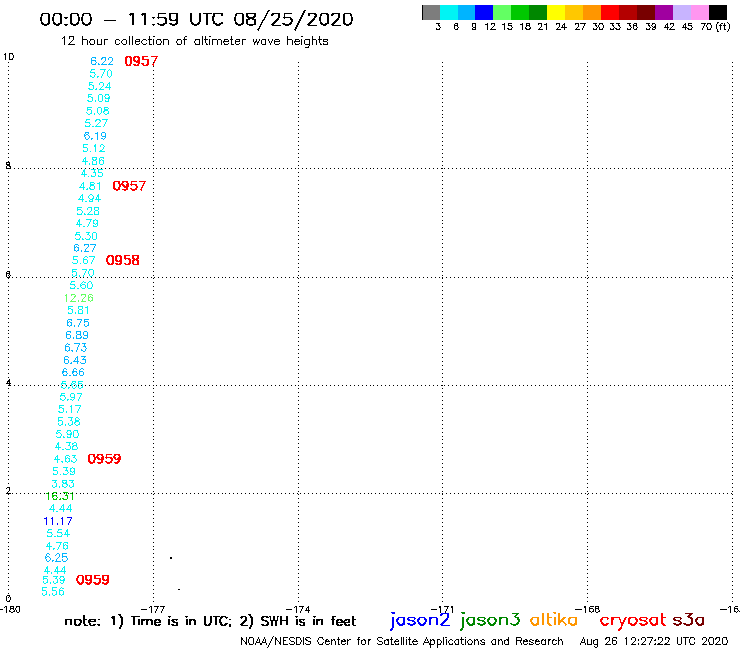Click the wave height value 6.75
The height and width of the screenshot is (650, 740).
click(78, 323)
